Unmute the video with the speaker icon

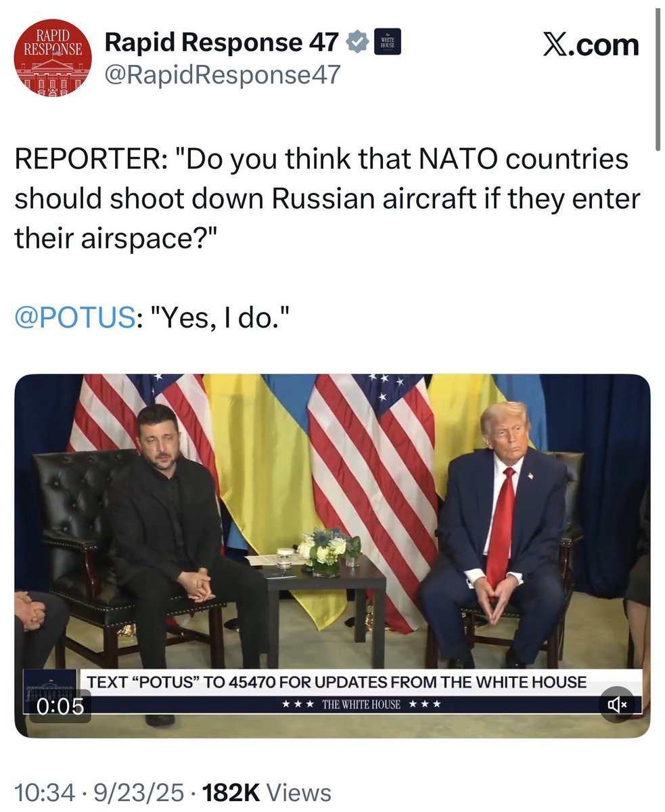(x=617, y=704)
